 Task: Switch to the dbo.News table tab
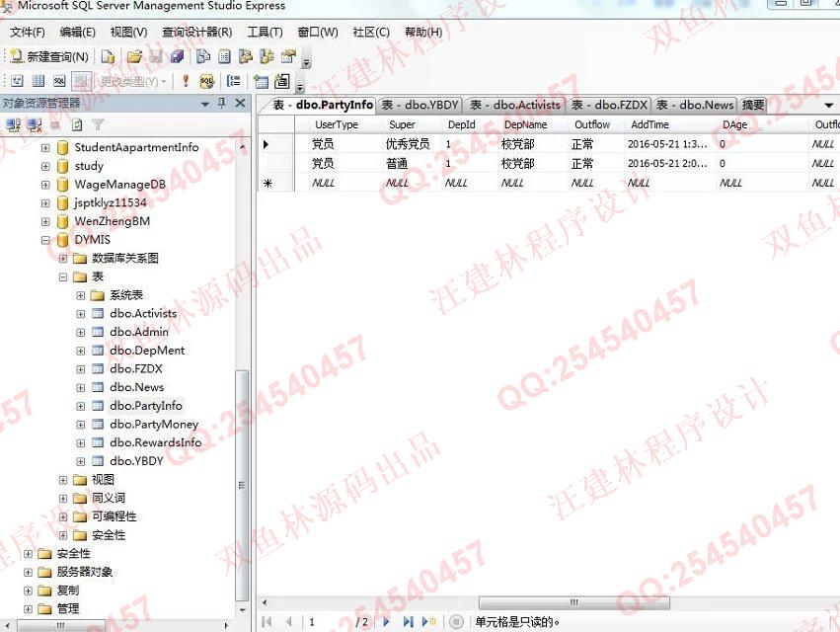tap(695, 105)
